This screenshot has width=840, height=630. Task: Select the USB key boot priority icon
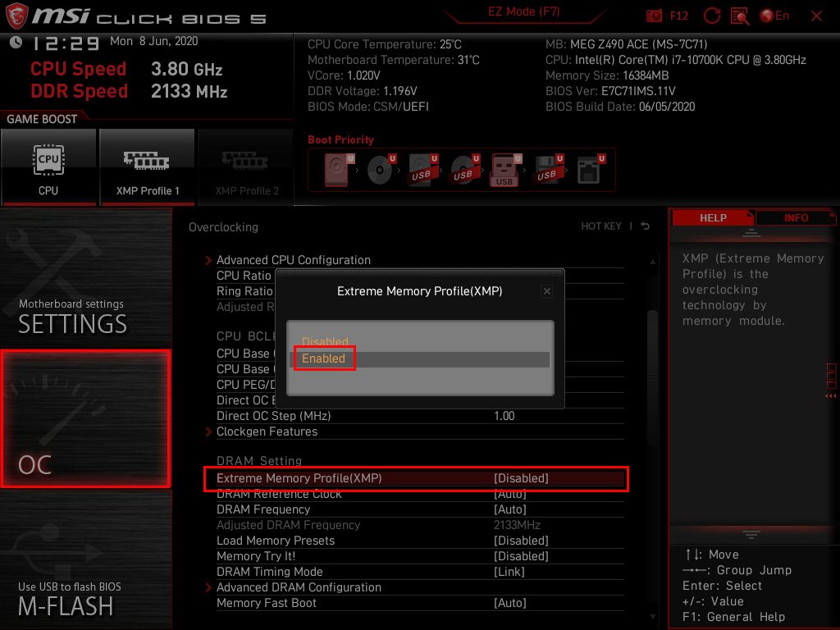[505, 170]
